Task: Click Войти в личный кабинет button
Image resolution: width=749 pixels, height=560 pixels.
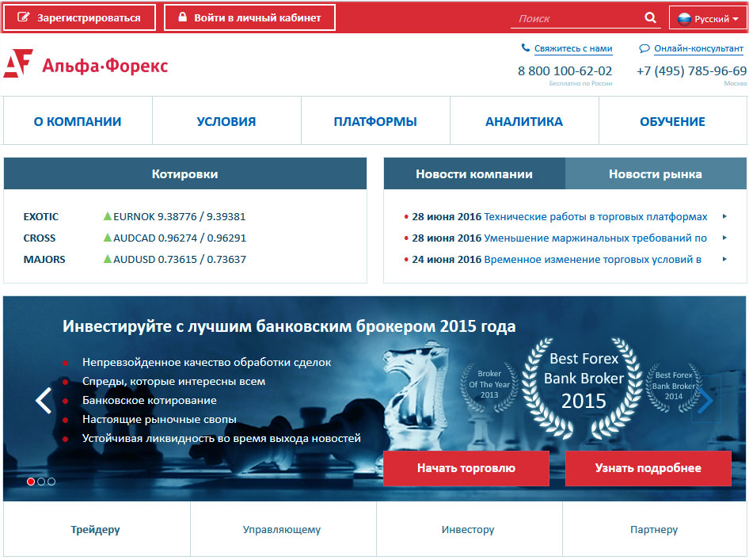Action: tap(250, 17)
